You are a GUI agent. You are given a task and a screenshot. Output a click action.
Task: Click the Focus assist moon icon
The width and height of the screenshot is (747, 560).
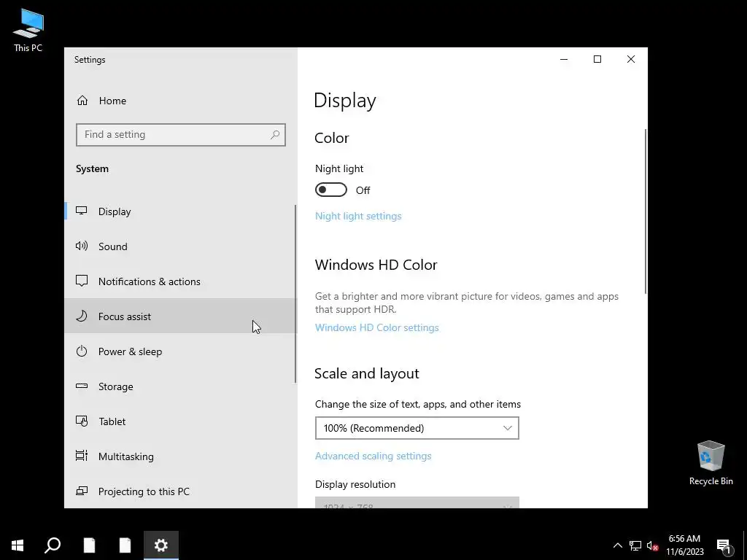click(82, 316)
